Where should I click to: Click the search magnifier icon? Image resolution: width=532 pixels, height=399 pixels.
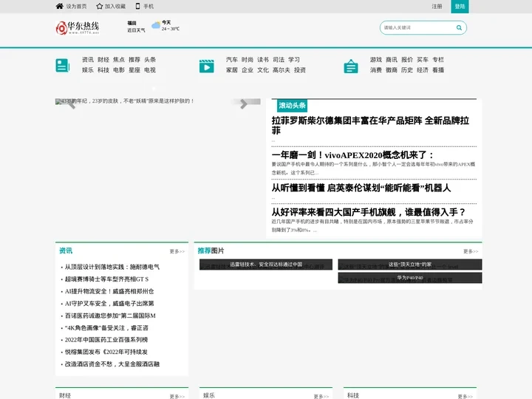(459, 28)
